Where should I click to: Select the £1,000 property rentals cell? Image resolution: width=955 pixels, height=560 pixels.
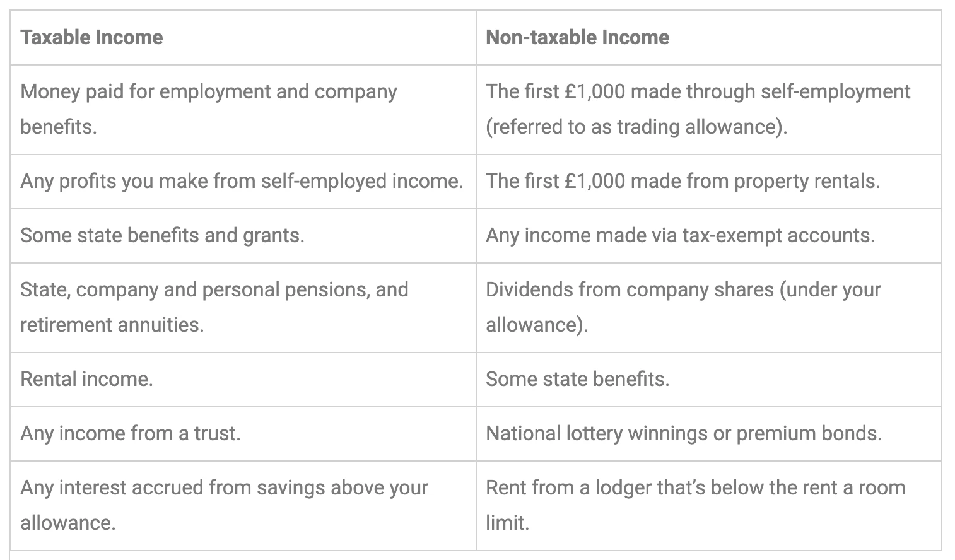708,182
